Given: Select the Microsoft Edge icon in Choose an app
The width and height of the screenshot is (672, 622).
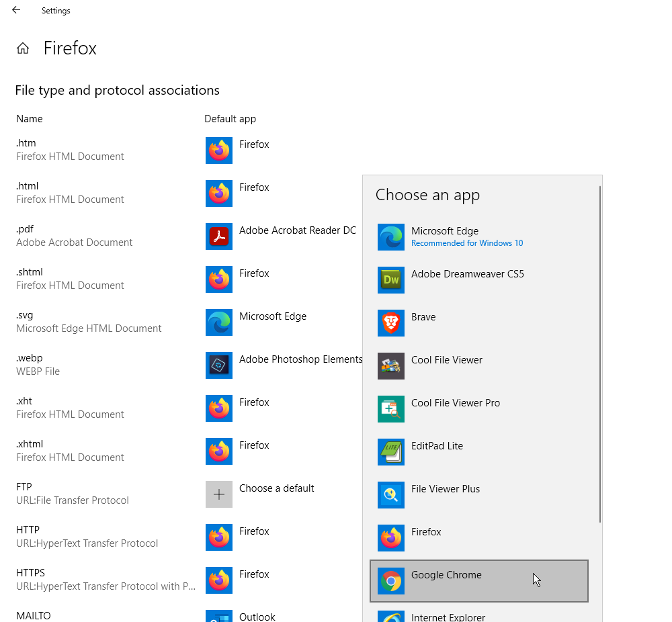Looking at the screenshot, I should click(391, 237).
